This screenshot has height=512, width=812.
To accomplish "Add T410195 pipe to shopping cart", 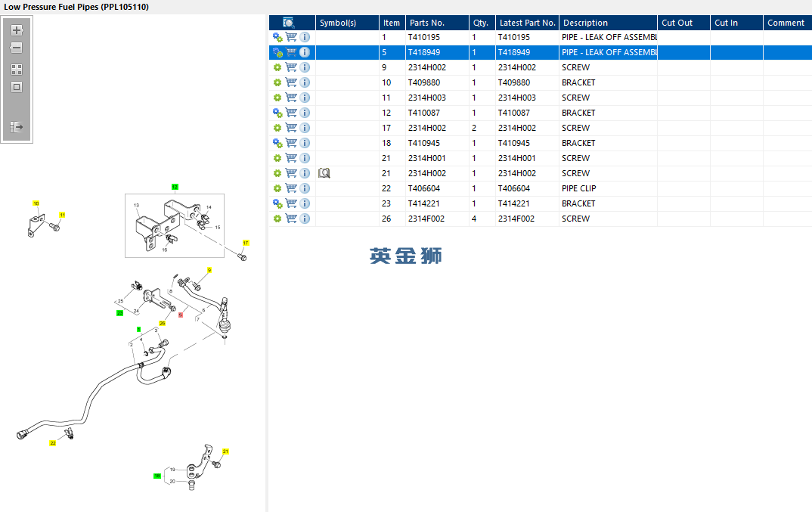I will [291, 37].
